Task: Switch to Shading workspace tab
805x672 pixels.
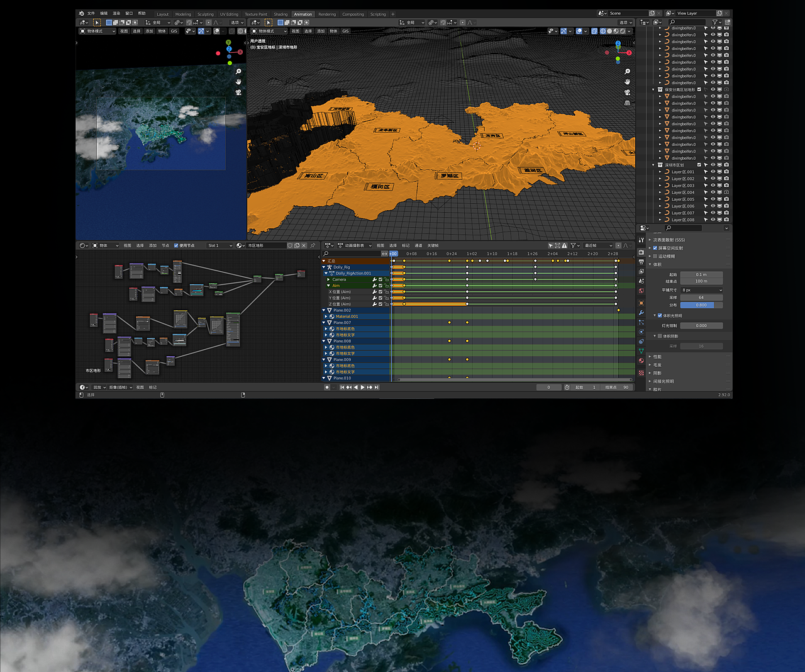Action: click(x=280, y=14)
